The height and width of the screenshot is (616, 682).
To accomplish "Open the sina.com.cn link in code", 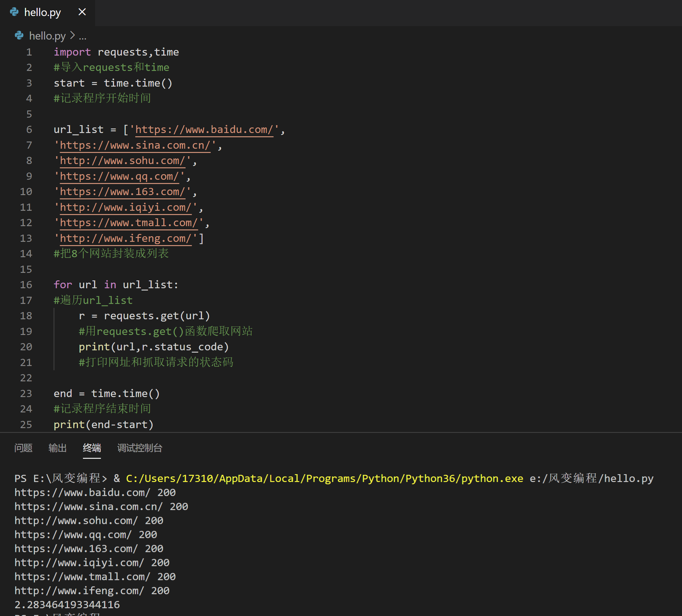I will [x=135, y=145].
